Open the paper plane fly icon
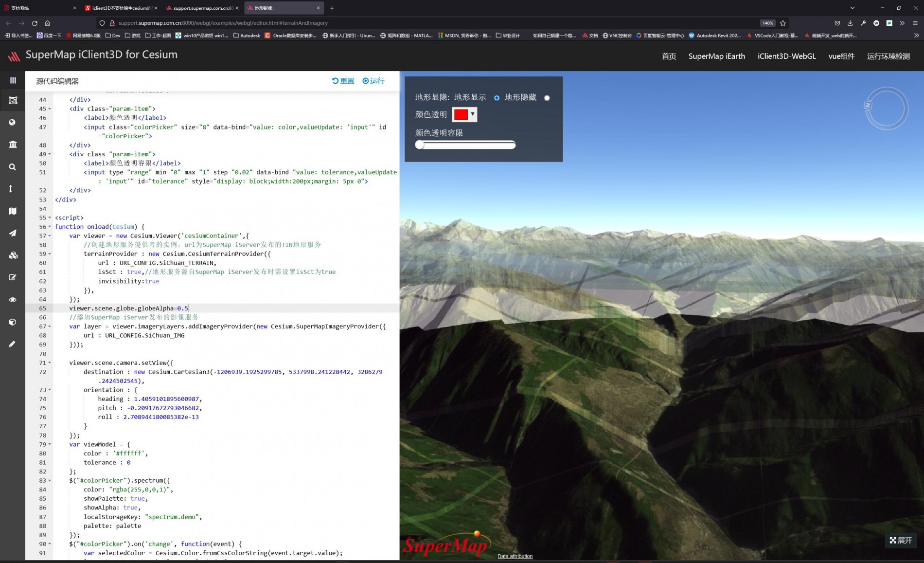Screen dimensions: 924x563 [13, 233]
